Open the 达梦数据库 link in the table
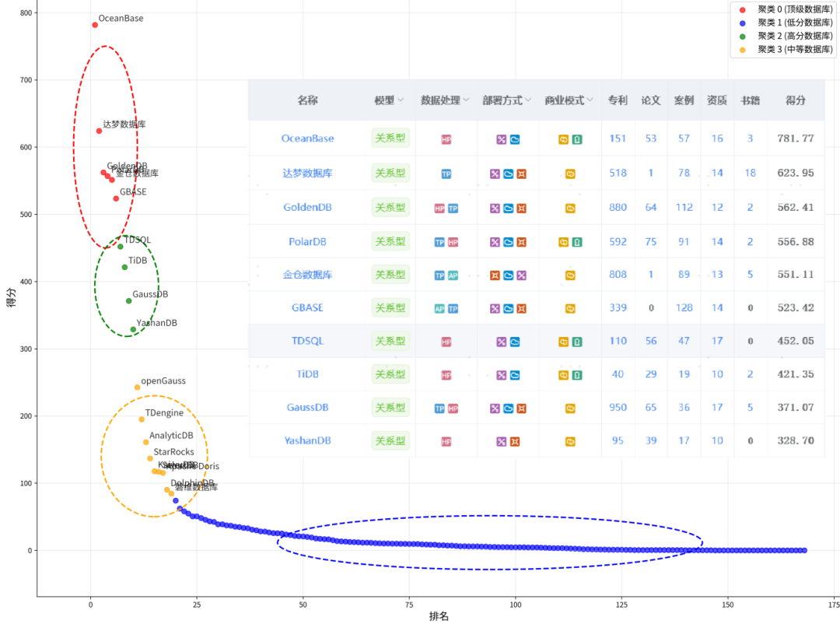The height and width of the screenshot is (624, 840). 307,174
